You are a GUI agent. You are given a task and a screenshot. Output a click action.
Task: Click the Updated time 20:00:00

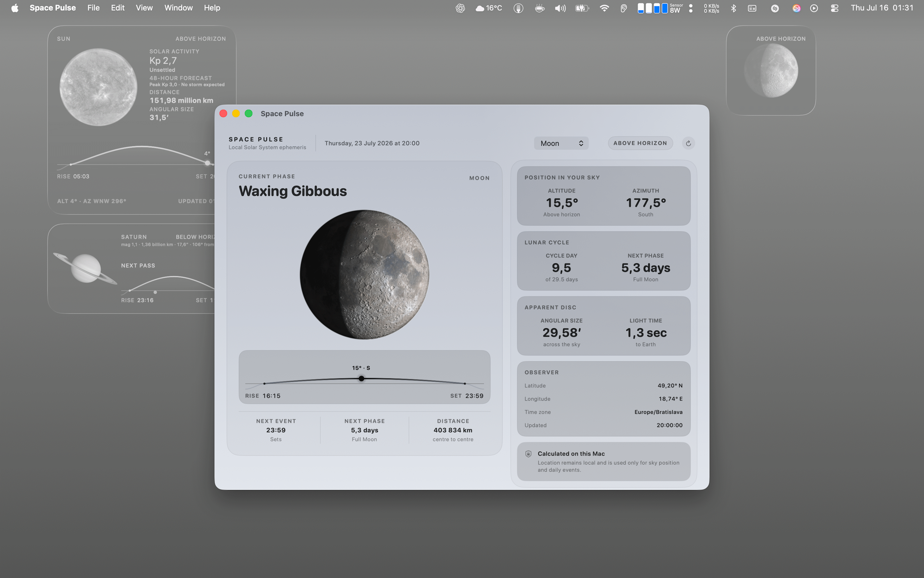(x=669, y=425)
